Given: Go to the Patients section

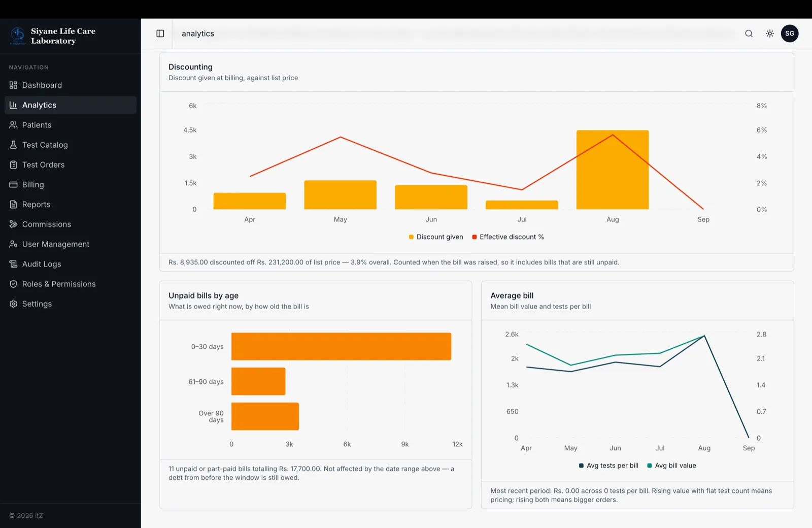Looking at the screenshot, I should coord(71,125).
